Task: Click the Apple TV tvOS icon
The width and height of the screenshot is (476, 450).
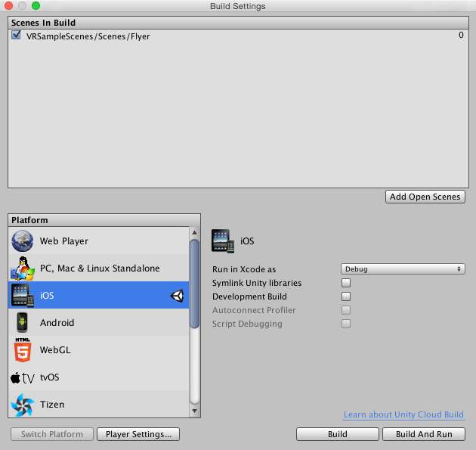Action: tap(23, 377)
